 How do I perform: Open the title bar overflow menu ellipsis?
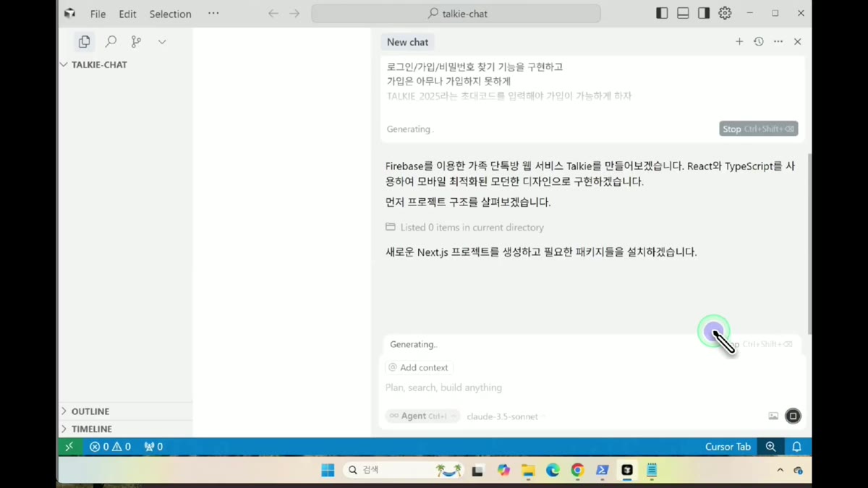tap(213, 14)
